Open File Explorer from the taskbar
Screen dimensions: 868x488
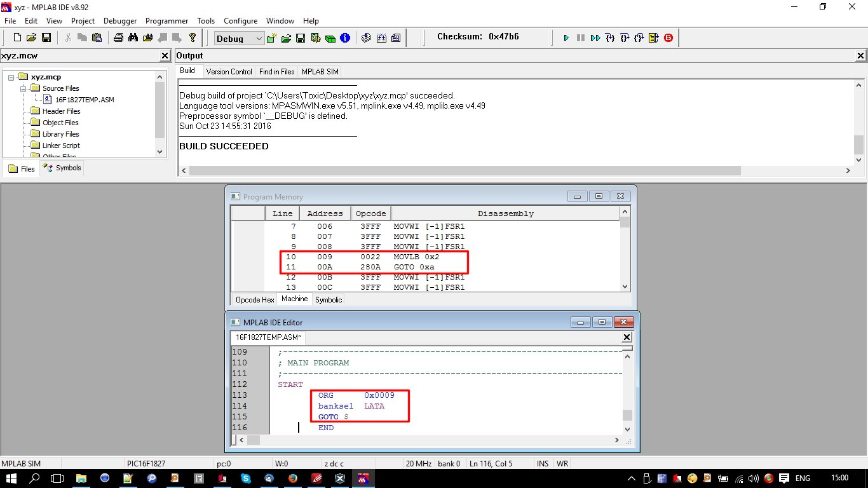pos(81,478)
